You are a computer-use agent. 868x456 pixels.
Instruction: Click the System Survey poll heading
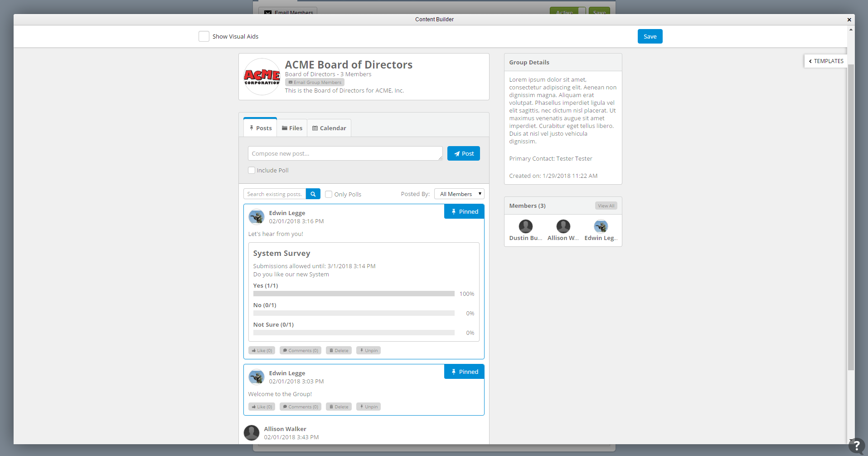(281, 253)
